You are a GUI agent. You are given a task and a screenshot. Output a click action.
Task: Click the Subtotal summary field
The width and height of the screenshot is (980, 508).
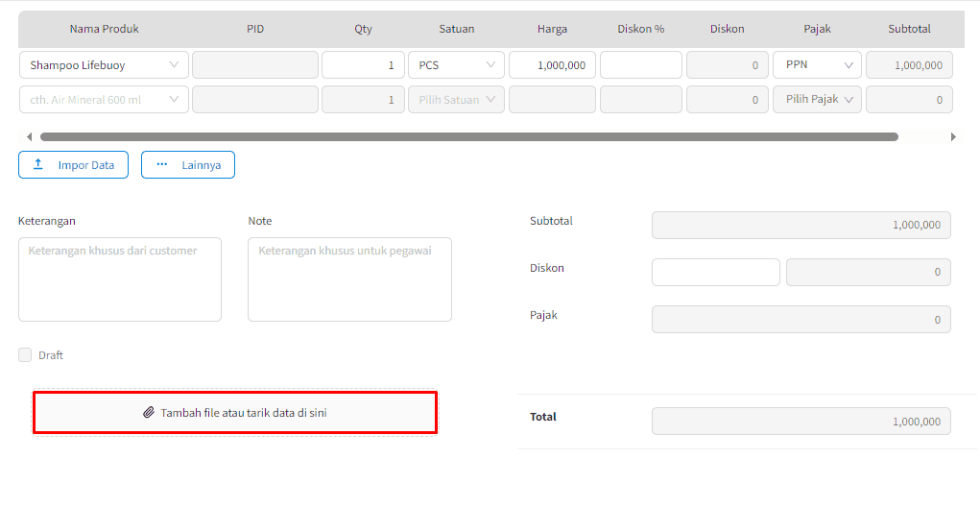pos(801,226)
